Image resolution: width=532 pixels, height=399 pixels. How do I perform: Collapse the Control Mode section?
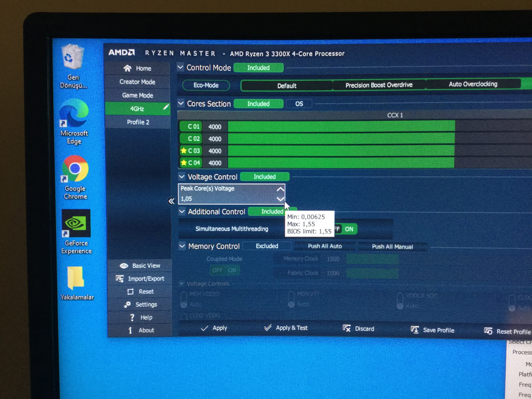180,67
